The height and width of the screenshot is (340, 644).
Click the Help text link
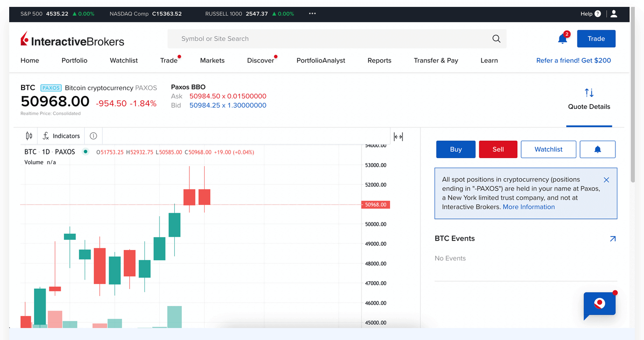(586, 14)
